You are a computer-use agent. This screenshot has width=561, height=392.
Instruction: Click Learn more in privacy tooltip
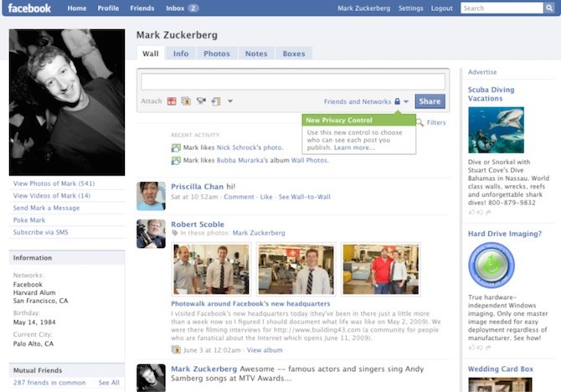tap(354, 147)
